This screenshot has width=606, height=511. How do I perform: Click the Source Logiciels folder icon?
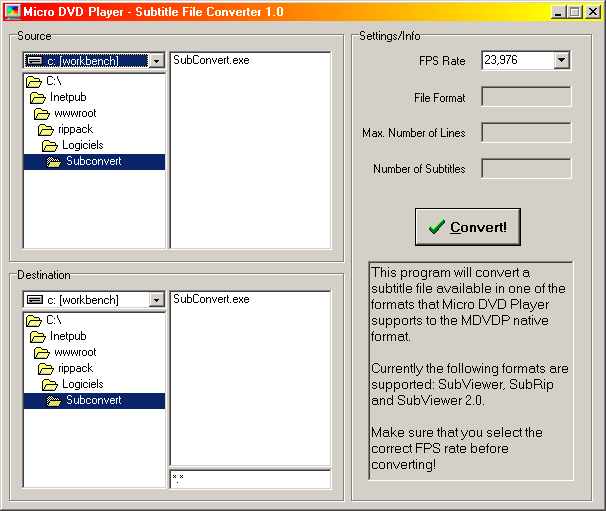click(x=50, y=146)
